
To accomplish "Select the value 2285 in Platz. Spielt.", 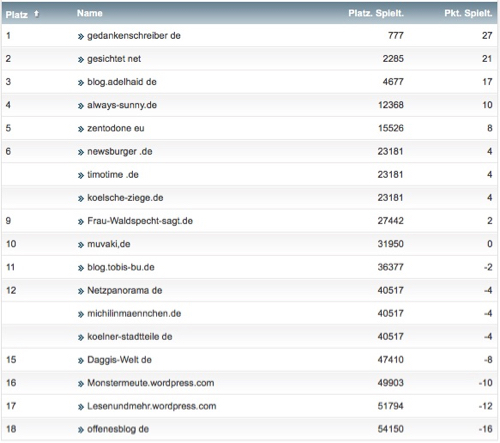I will [x=393, y=59].
